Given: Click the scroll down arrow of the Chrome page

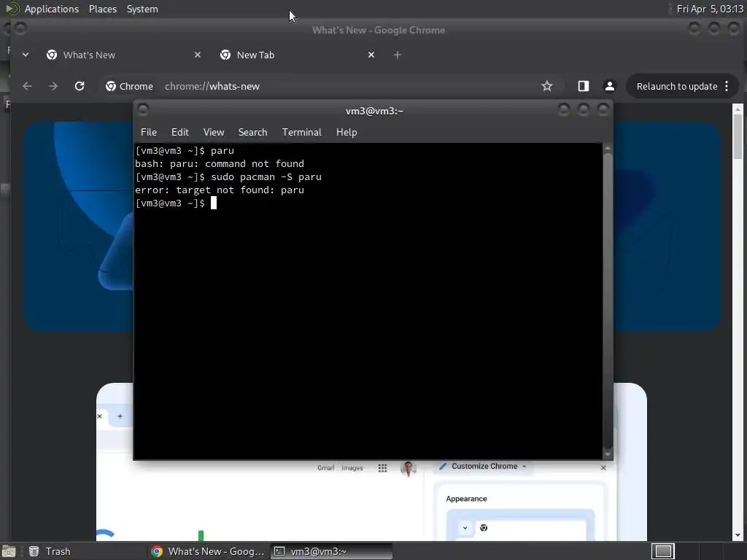Looking at the screenshot, I should pyautogui.click(x=738, y=535).
